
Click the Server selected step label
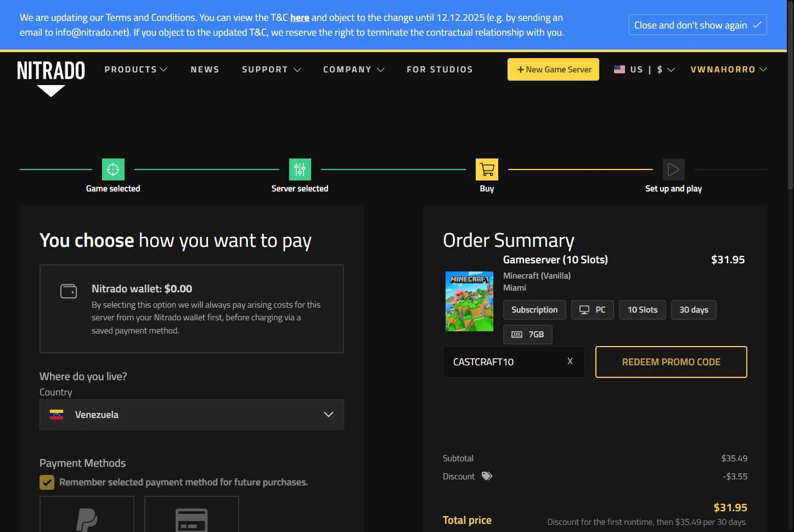click(300, 189)
